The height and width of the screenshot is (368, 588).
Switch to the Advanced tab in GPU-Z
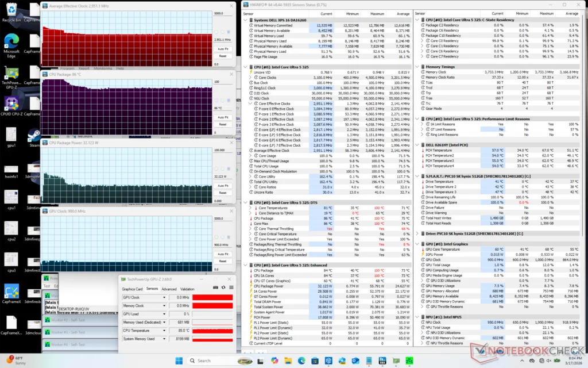coord(169,289)
